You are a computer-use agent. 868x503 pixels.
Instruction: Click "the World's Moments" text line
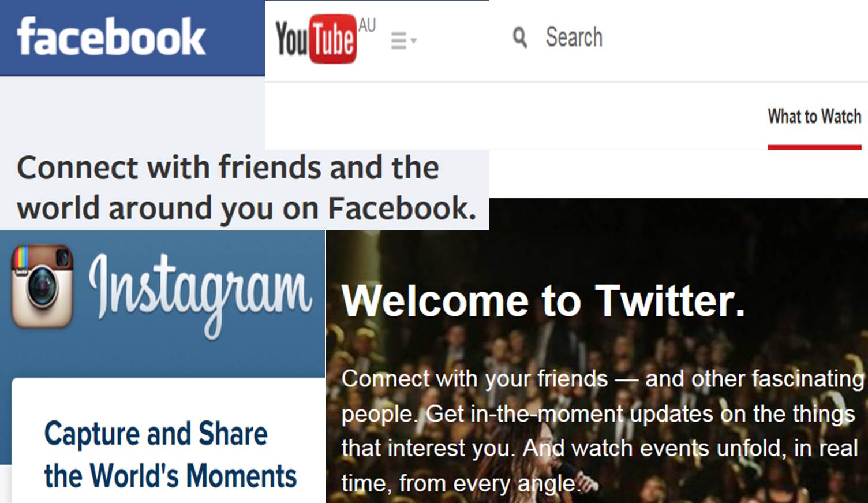[170, 476]
